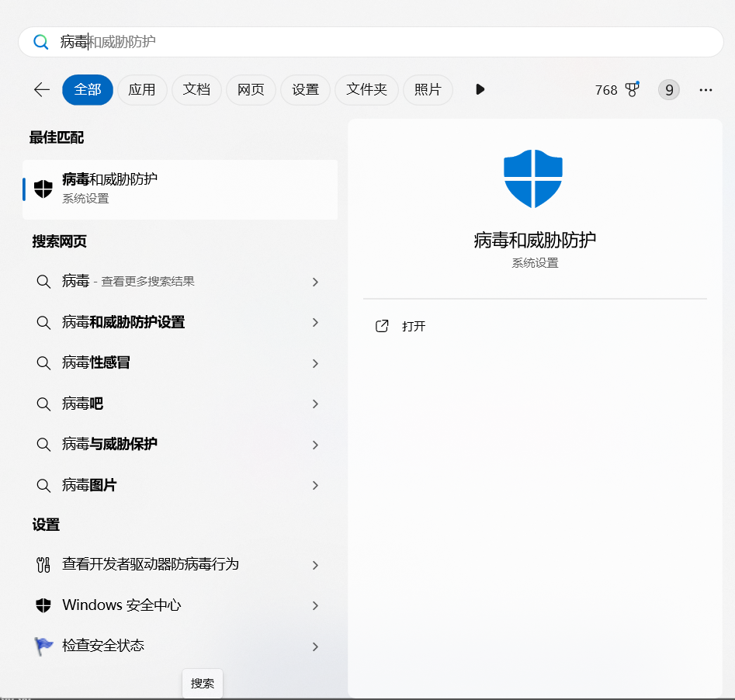Open the rewards trophy icon

(633, 89)
